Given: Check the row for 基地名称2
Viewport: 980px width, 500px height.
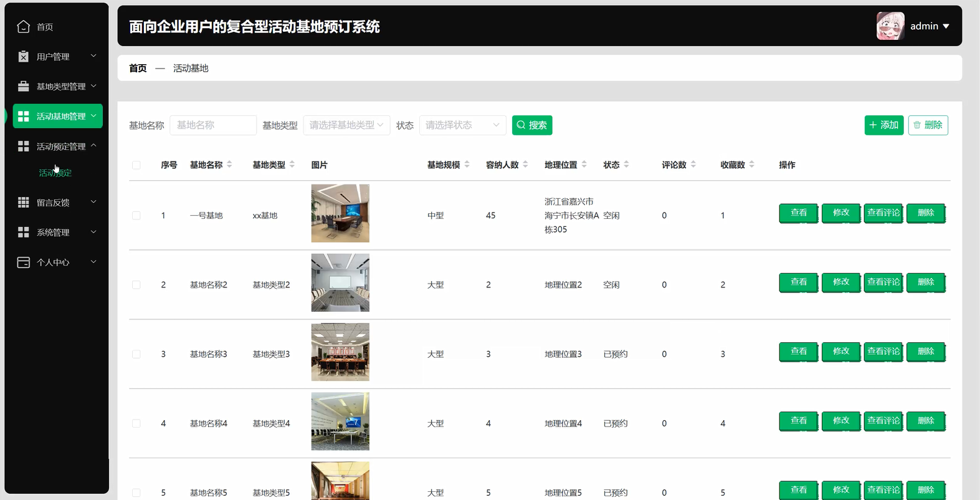Looking at the screenshot, I should (136, 285).
